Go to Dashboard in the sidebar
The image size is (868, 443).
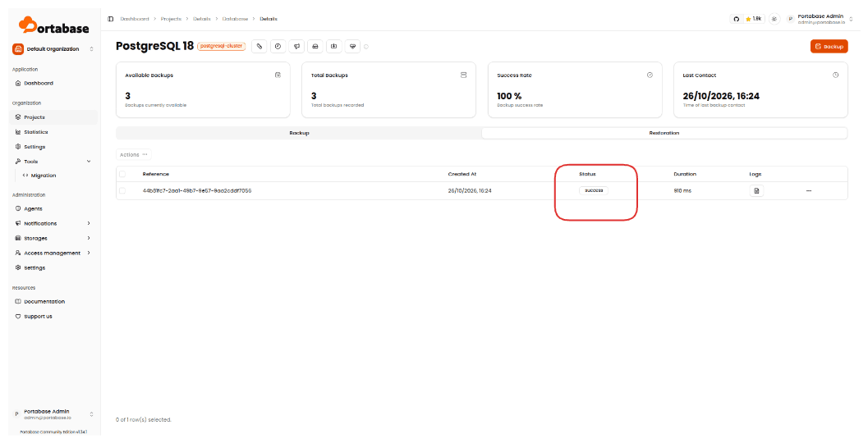53,84
